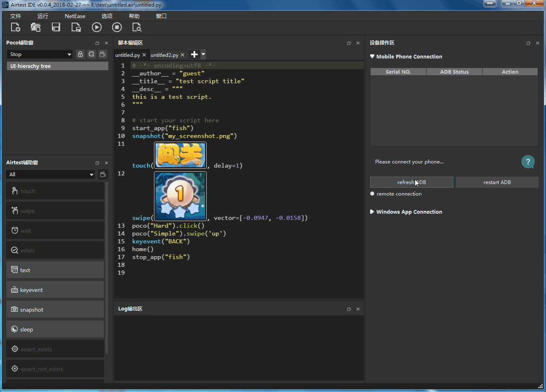
Task: Click the ADB Status column header
Action: [x=454, y=72]
